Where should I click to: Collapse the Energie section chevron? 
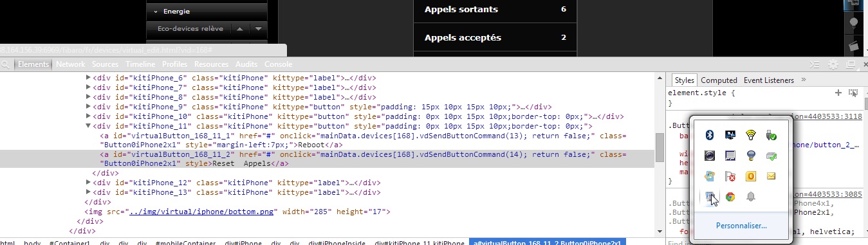point(156,12)
